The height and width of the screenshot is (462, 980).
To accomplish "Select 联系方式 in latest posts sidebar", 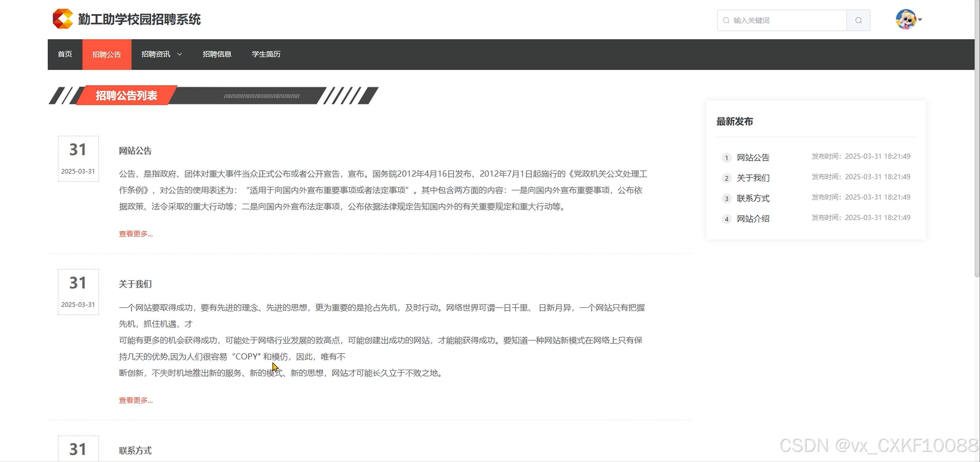I will (753, 198).
